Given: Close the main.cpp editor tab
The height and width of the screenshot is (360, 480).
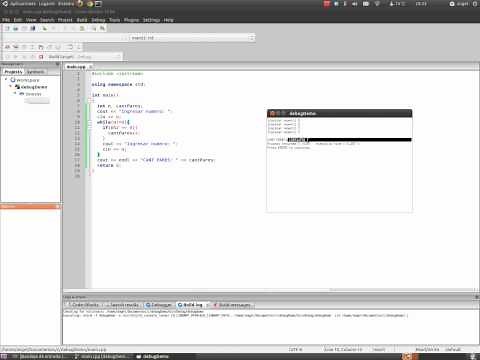Looking at the screenshot, I should tap(90, 67).
